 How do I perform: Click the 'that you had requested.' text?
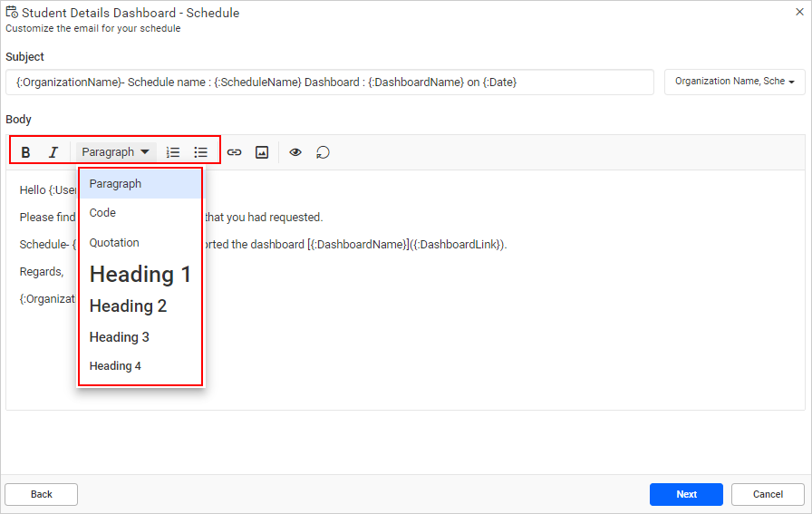tap(264, 218)
